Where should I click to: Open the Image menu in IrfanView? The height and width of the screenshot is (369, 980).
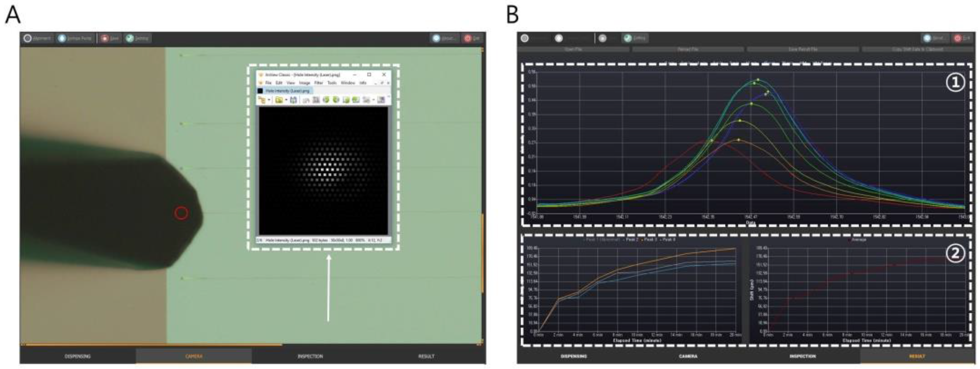[x=305, y=83]
